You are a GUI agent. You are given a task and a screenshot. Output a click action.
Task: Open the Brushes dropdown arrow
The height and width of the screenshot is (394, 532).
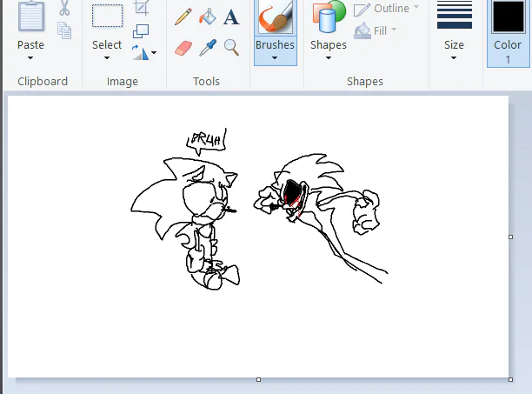[275, 58]
